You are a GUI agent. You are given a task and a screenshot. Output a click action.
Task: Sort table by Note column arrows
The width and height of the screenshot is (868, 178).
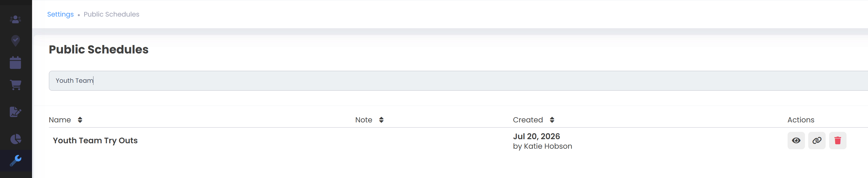381,120
